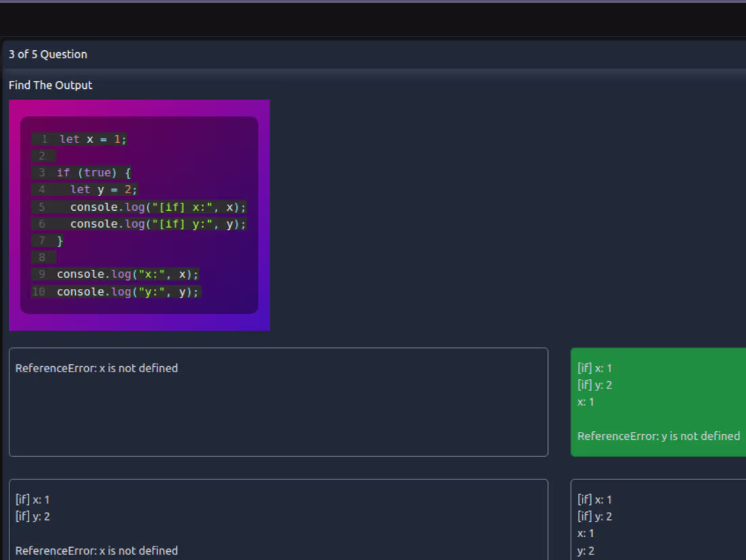This screenshot has width=746, height=560.
Task: Click the closing brace on line 7
Action: [x=60, y=241]
